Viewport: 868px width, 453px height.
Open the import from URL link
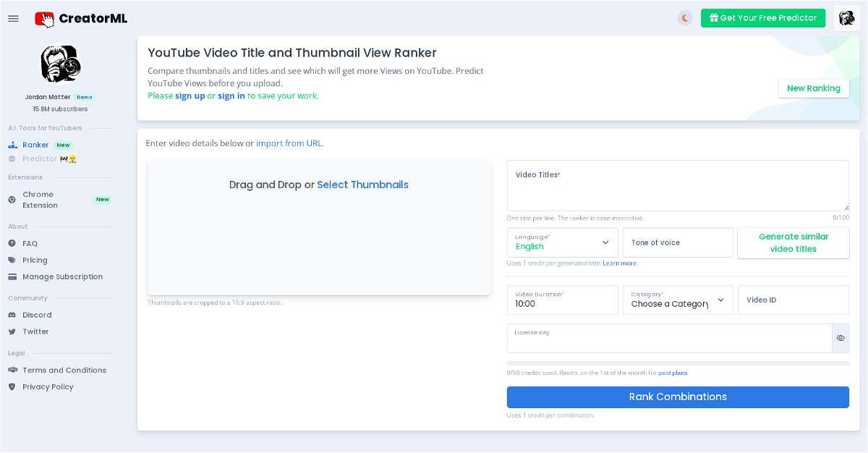pos(289,143)
